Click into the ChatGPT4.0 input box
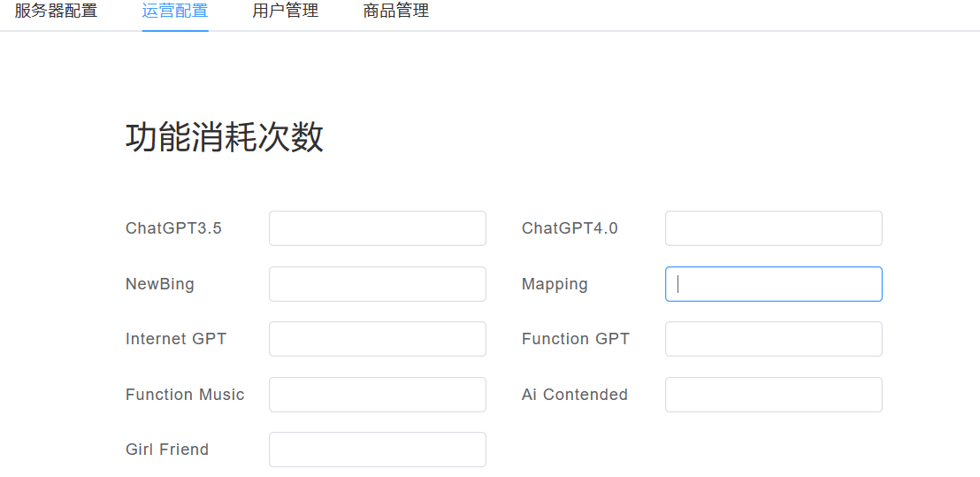 (774, 228)
